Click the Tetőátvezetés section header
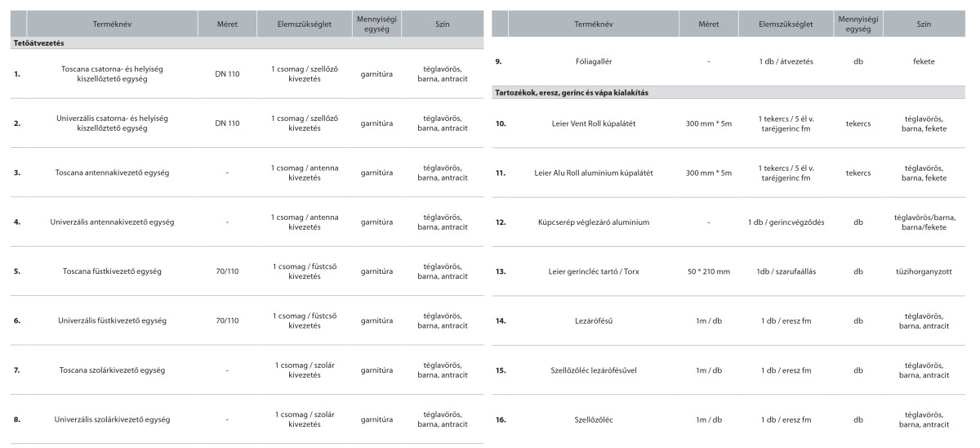The height and width of the screenshot is (448, 980). click(x=39, y=42)
